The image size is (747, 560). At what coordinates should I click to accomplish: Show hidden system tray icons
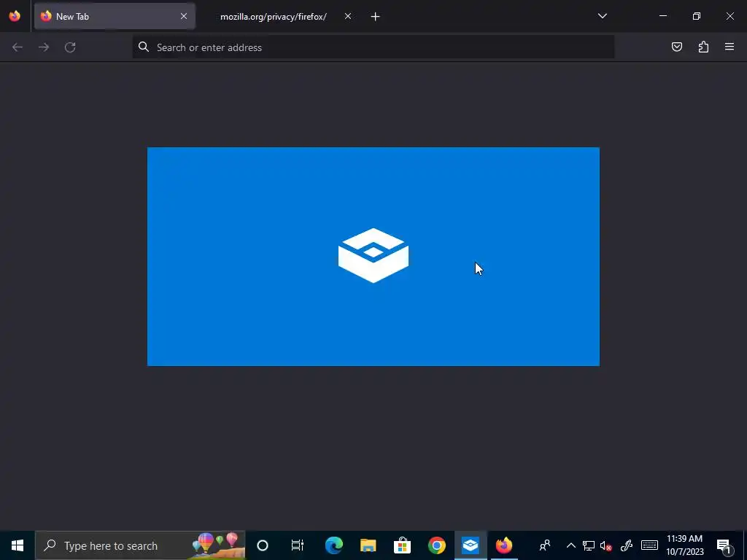click(x=570, y=545)
